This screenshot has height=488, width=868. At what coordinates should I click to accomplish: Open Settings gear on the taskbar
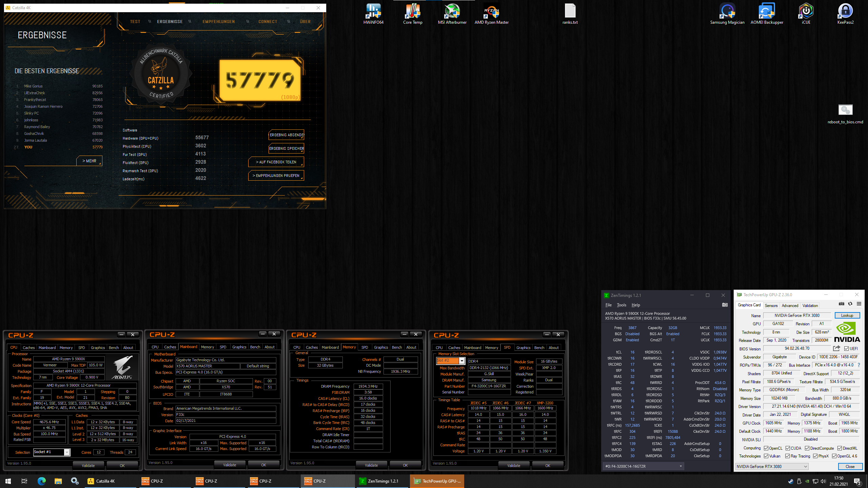click(75, 481)
